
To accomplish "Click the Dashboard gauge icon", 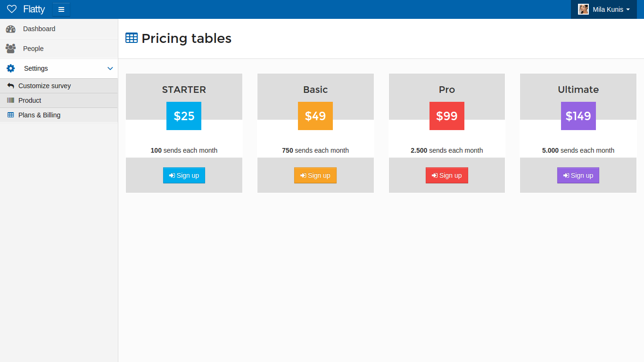I will tap(11, 29).
